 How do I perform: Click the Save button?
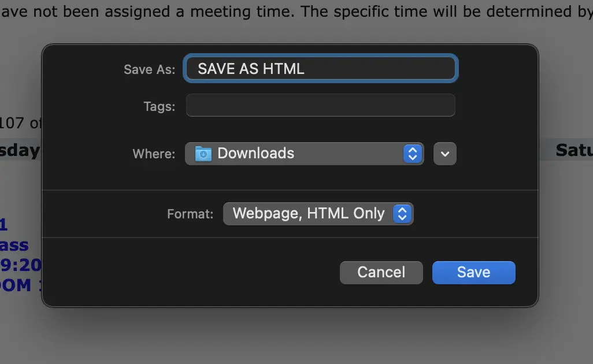473,273
